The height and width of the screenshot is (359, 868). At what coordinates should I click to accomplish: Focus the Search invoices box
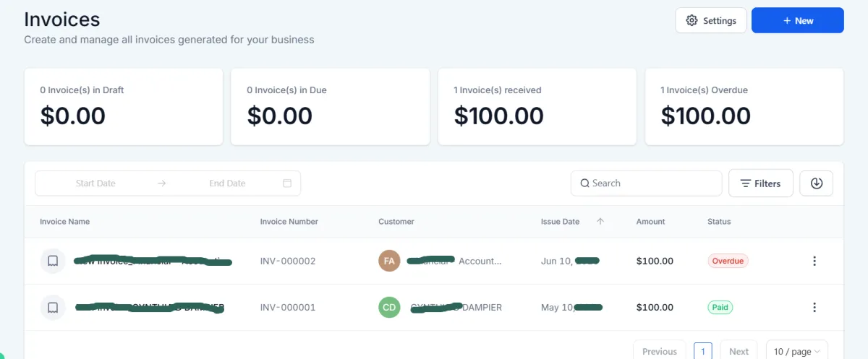pos(651,183)
